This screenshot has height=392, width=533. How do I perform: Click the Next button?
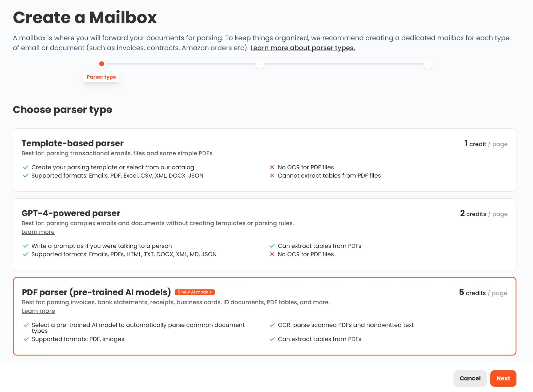503,378
